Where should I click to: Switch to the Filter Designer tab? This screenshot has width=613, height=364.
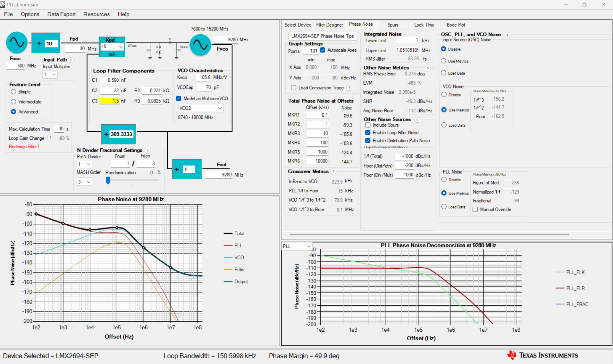(330, 25)
